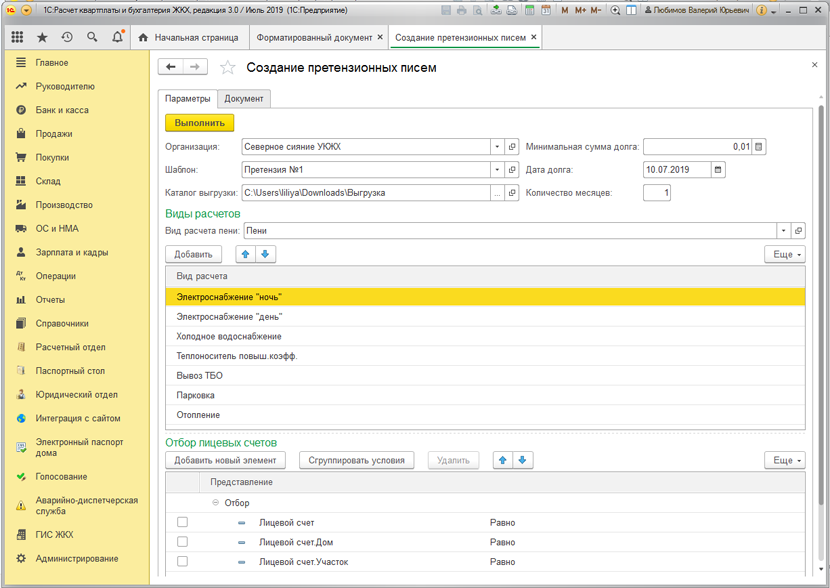Screen dimensions: 830x588
Task: Enable the Лицевой счет.Дом filter checkbox
Action: point(182,542)
